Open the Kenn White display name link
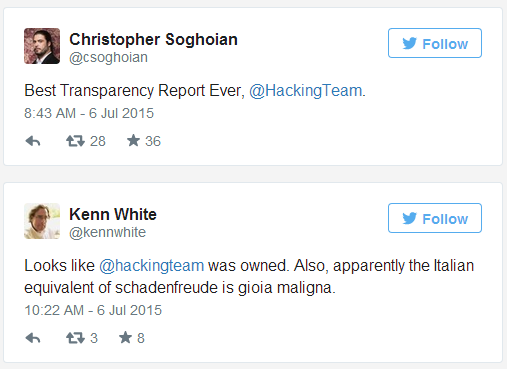 click(x=113, y=214)
